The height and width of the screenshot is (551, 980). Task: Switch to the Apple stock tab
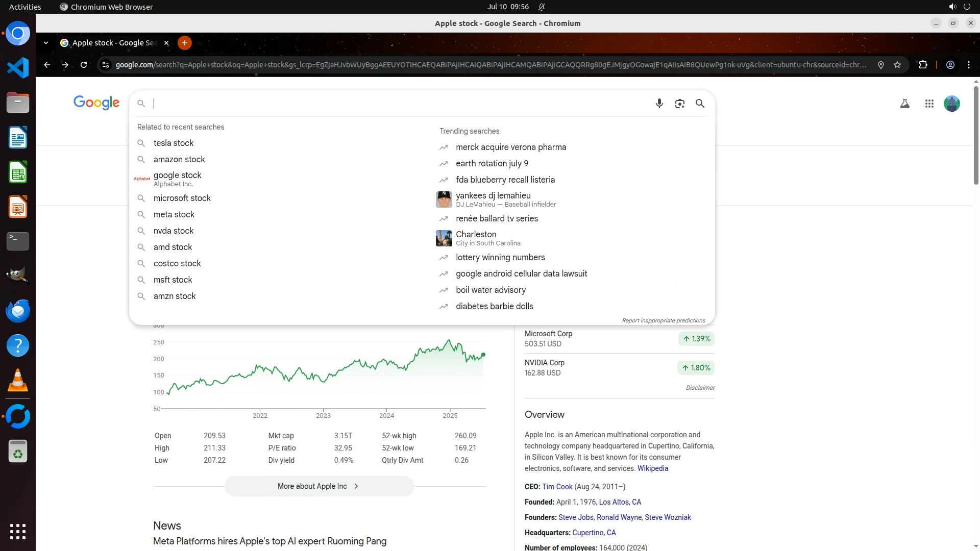point(114,43)
